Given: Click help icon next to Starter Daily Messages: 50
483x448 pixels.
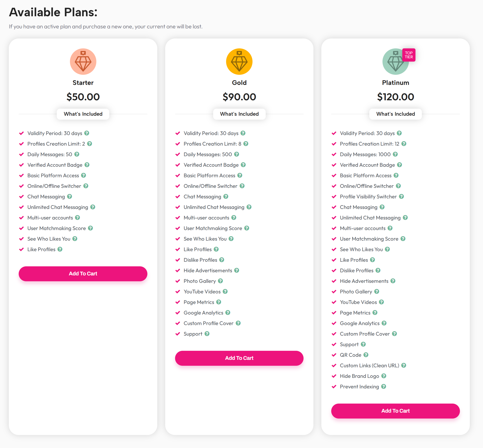Looking at the screenshot, I should 77,154.
